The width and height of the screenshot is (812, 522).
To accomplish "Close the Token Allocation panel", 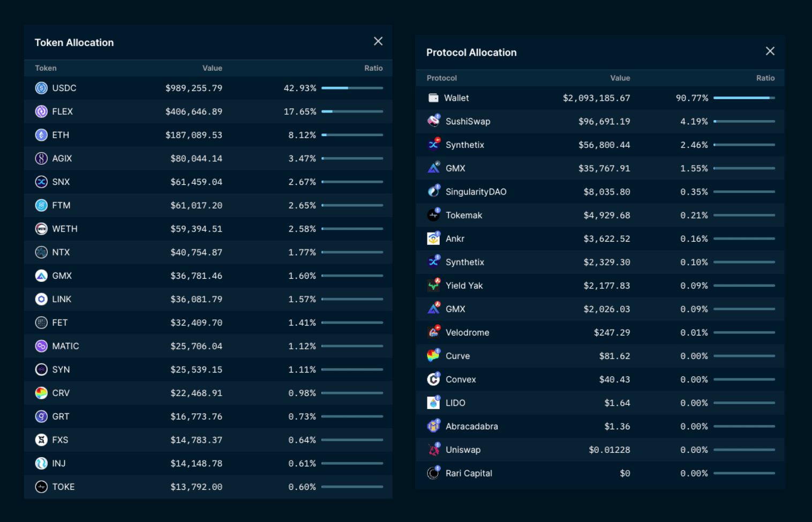I will click(x=378, y=41).
